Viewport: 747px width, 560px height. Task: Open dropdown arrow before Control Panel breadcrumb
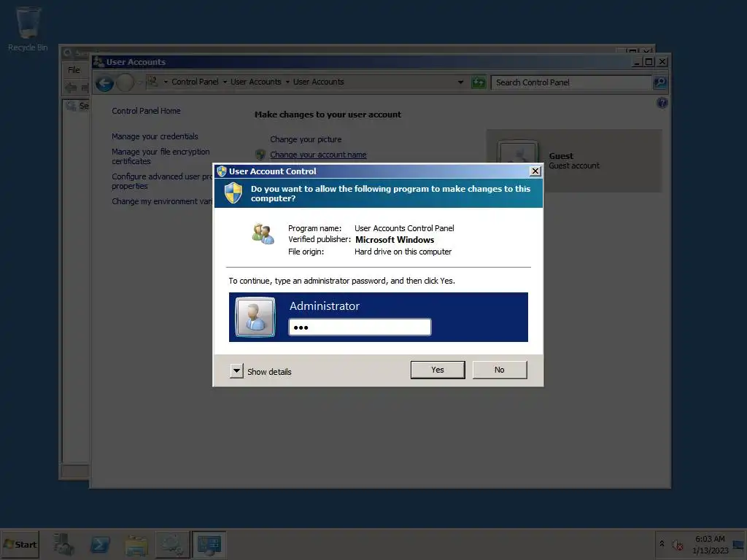(166, 82)
